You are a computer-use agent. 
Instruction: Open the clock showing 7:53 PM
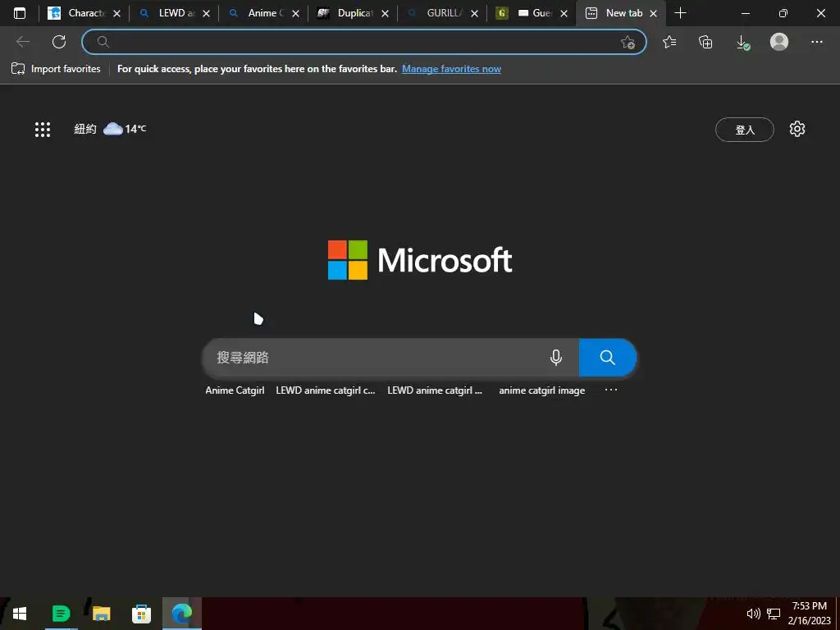[810, 614]
